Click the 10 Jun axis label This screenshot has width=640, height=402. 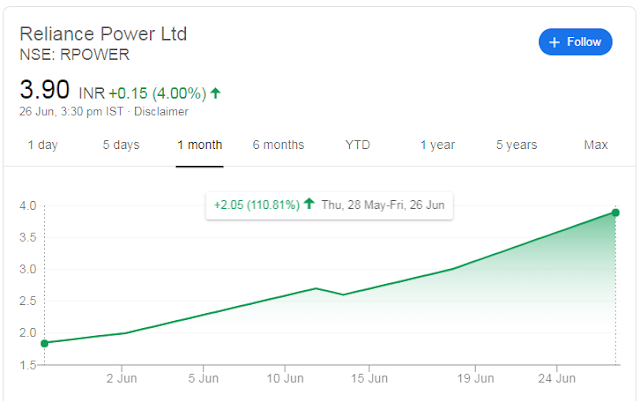pos(285,378)
